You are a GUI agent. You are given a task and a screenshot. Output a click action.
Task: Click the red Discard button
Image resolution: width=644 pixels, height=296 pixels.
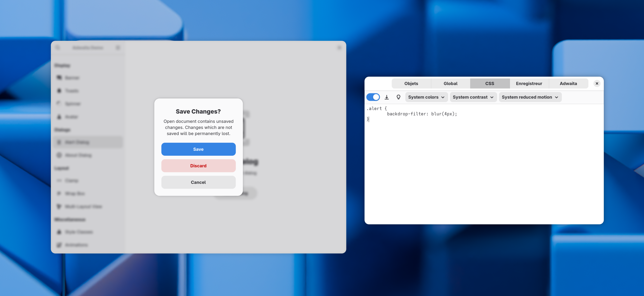tap(198, 166)
